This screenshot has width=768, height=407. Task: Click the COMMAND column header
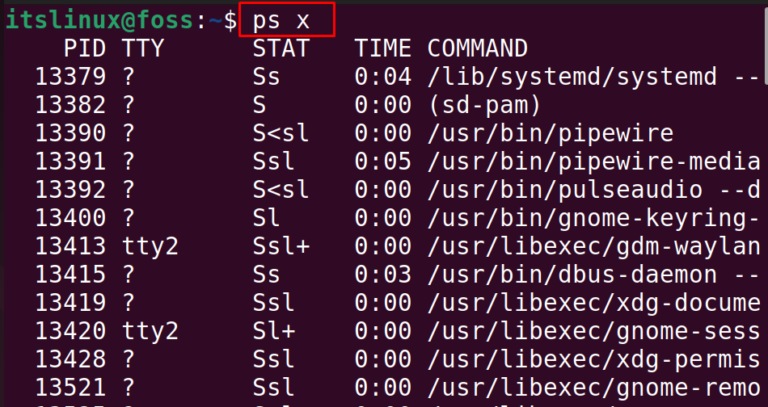pos(478,48)
